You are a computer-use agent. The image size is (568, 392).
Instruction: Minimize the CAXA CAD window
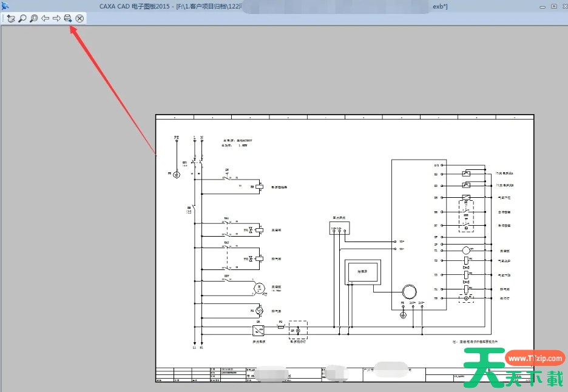coord(543,6)
